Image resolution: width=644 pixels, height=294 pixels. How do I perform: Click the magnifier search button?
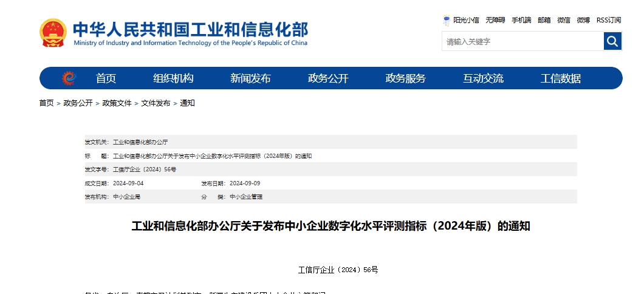coord(612,41)
